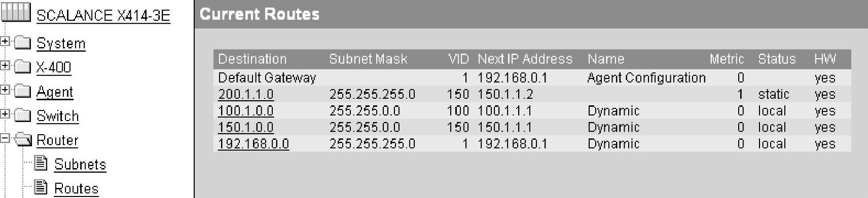This screenshot has height=198, width=868.
Task: Expand the System tree node
Action: pyautogui.click(x=5, y=42)
